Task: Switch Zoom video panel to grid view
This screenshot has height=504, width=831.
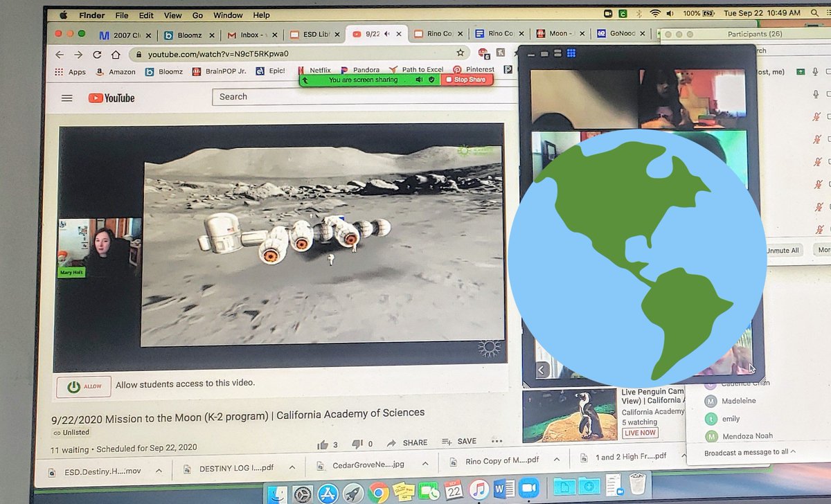Action: [x=571, y=53]
